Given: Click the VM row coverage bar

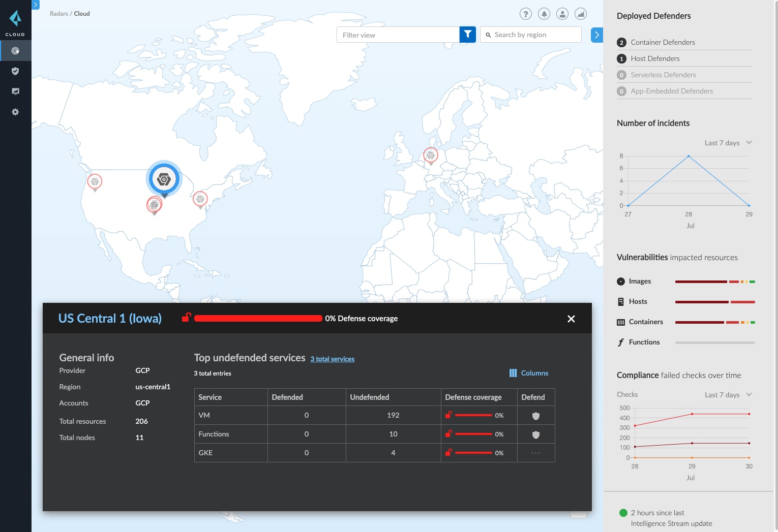Looking at the screenshot, I should 473,415.
